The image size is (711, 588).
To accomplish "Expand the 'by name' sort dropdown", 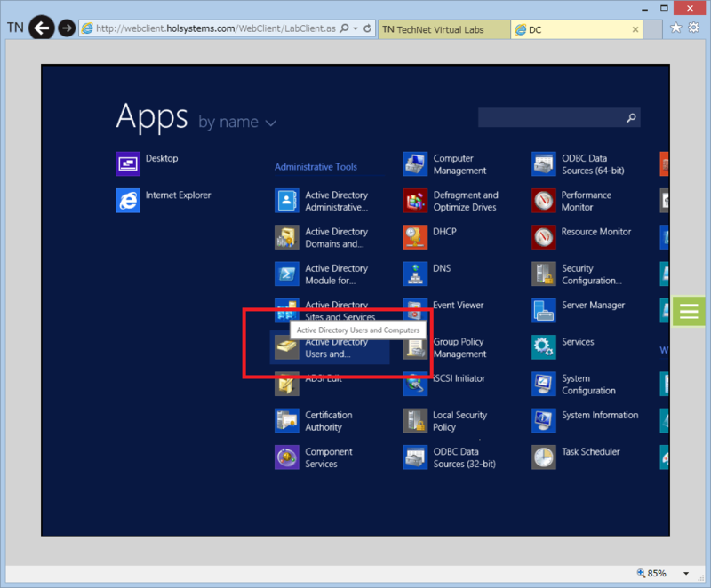I will pos(237,122).
